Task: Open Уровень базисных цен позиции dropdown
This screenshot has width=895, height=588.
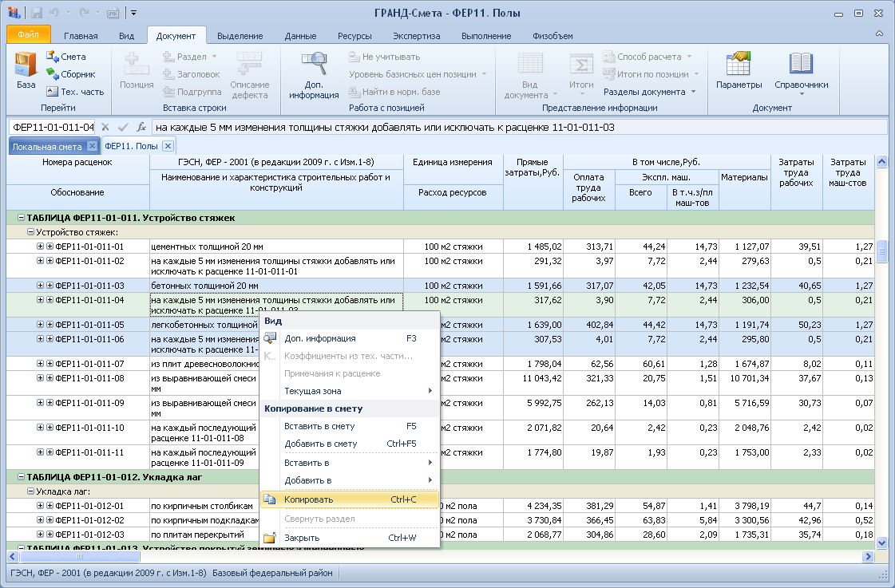Action: click(418, 74)
